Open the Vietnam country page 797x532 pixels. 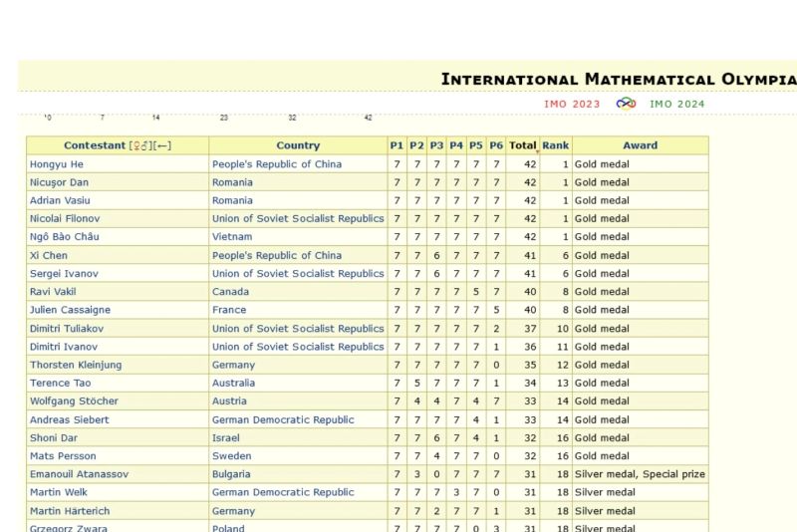tap(232, 237)
